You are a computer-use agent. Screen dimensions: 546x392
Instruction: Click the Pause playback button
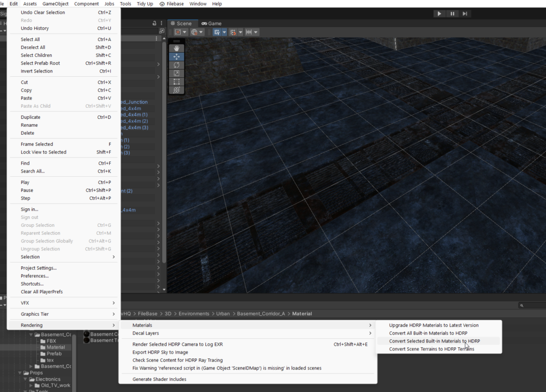tap(452, 14)
